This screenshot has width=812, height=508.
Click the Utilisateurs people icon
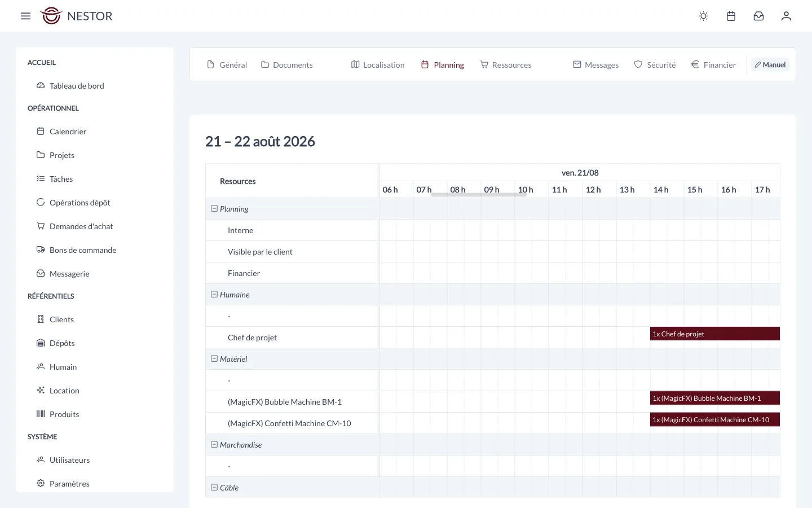pos(41,459)
